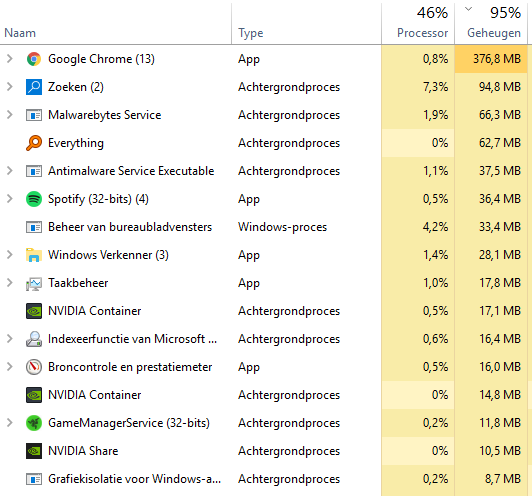Viewport: 532px width, 496px height.
Task: Expand the Google Chrome (13) process group
Action: (x=10, y=59)
